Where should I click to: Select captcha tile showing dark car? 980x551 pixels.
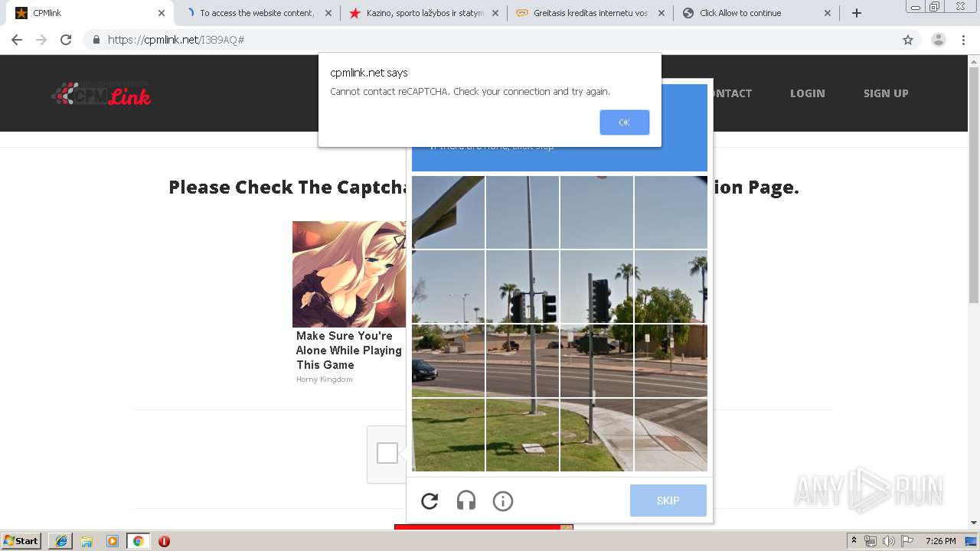[x=448, y=360]
